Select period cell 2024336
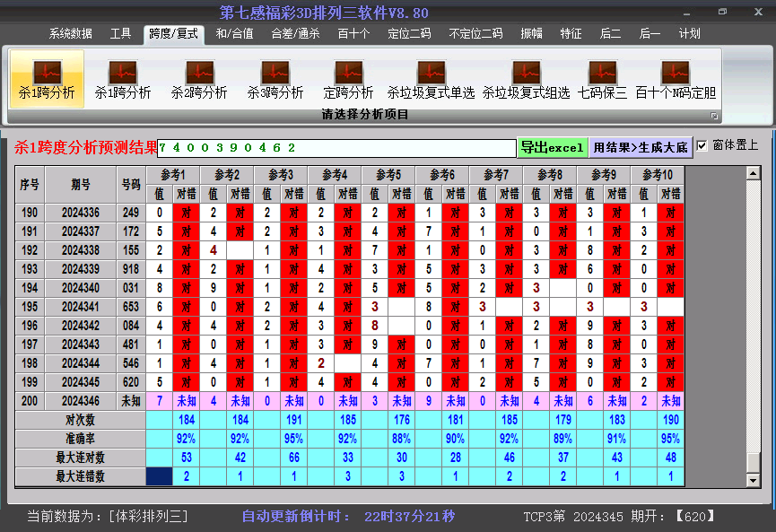Image resolution: width=776 pixels, height=532 pixels. pyautogui.click(x=81, y=213)
